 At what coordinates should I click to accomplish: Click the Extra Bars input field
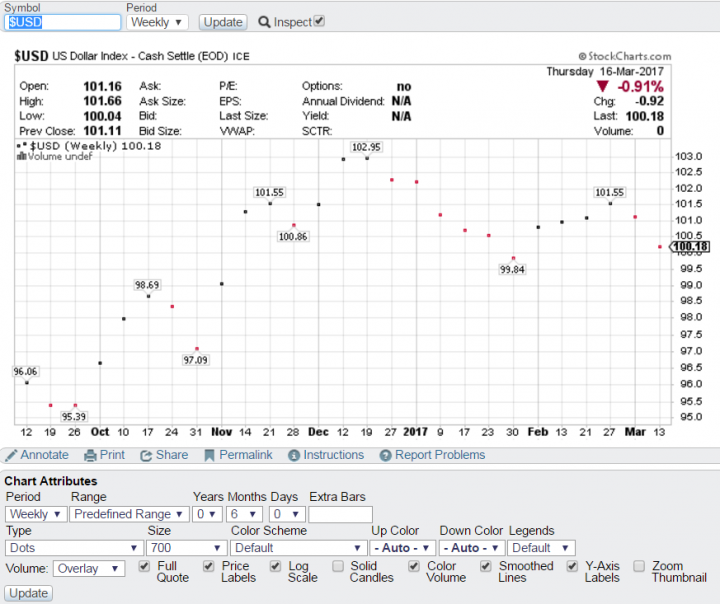point(340,514)
